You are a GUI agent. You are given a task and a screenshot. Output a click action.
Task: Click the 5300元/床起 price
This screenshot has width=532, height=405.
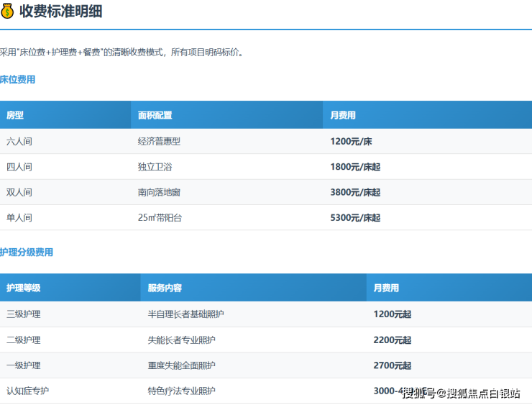pyautogui.click(x=355, y=218)
